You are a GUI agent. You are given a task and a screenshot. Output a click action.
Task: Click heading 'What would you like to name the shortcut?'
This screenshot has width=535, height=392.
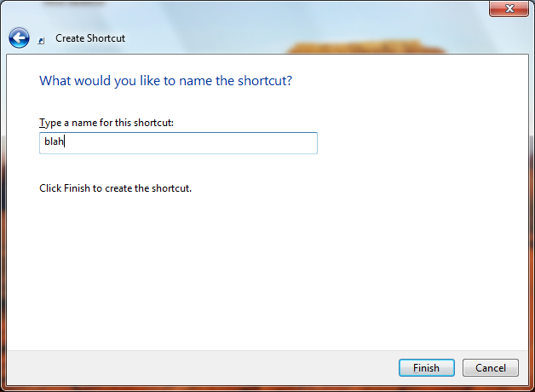click(166, 81)
